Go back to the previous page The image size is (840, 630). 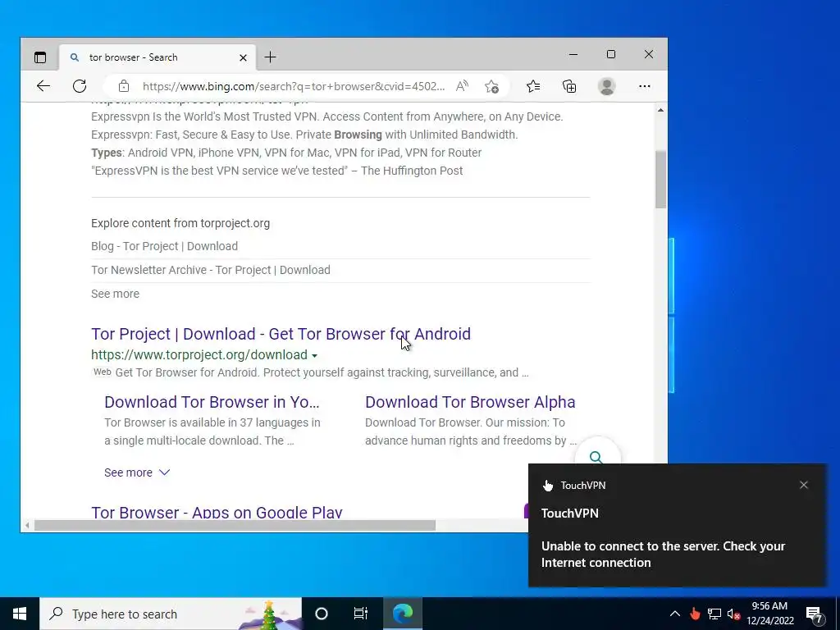pyautogui.click(x=43, y=85)
